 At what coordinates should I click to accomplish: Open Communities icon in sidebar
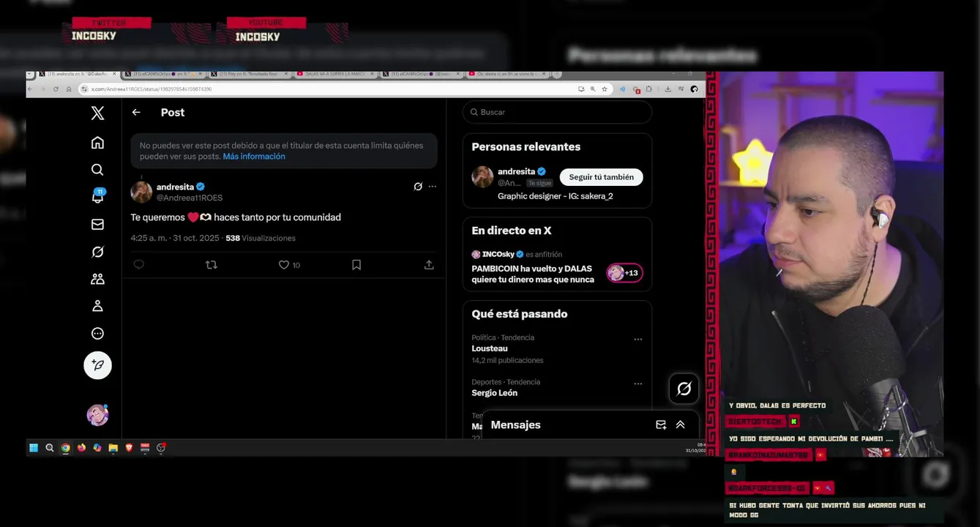tap(97, 279)
